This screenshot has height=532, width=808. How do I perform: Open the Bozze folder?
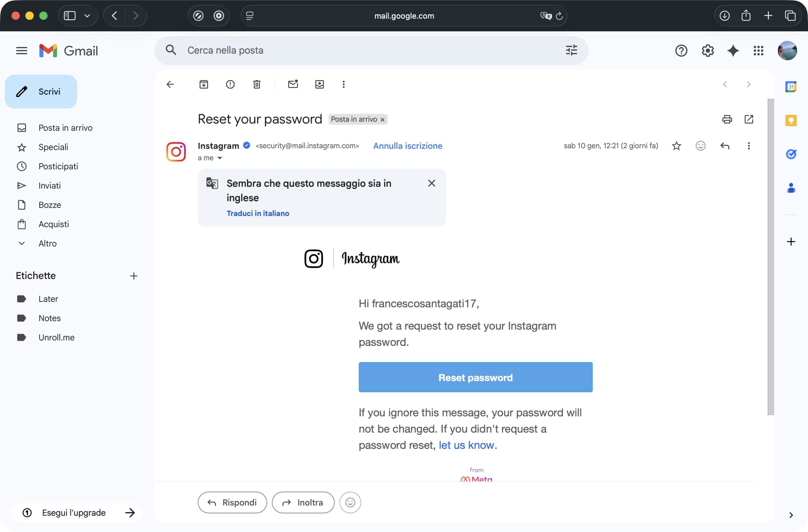click(50, 205)
